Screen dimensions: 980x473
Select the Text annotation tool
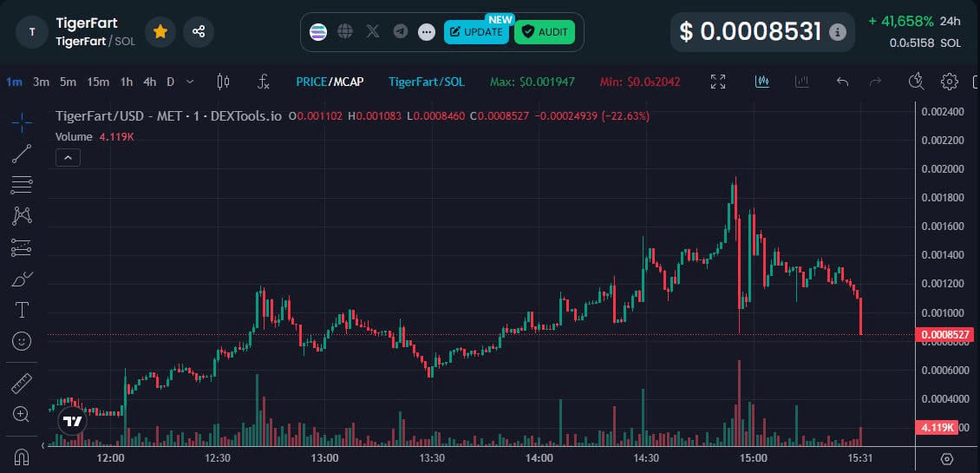[x=22, y=311]
